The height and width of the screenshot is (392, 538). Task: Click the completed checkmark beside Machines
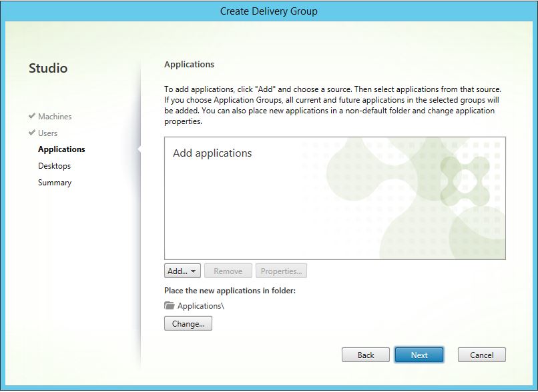pyautogui.click(x=31, y=116)
